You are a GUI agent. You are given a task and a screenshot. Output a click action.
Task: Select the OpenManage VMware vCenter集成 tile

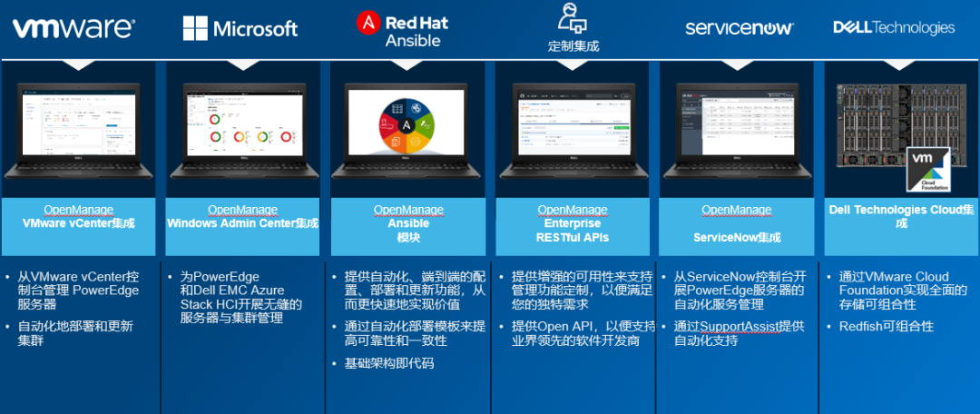click(x=78, y=227)
